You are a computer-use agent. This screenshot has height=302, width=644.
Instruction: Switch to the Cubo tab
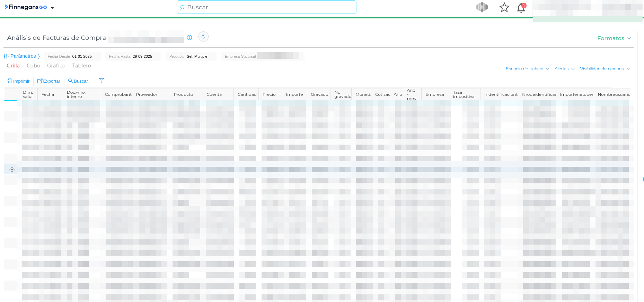click(x=33, y=66)
